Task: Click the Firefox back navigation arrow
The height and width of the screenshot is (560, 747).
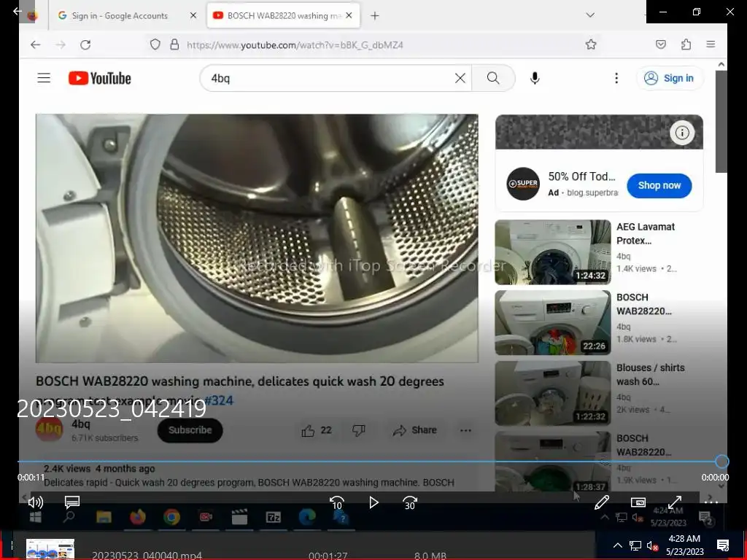Action: [35, 44]
